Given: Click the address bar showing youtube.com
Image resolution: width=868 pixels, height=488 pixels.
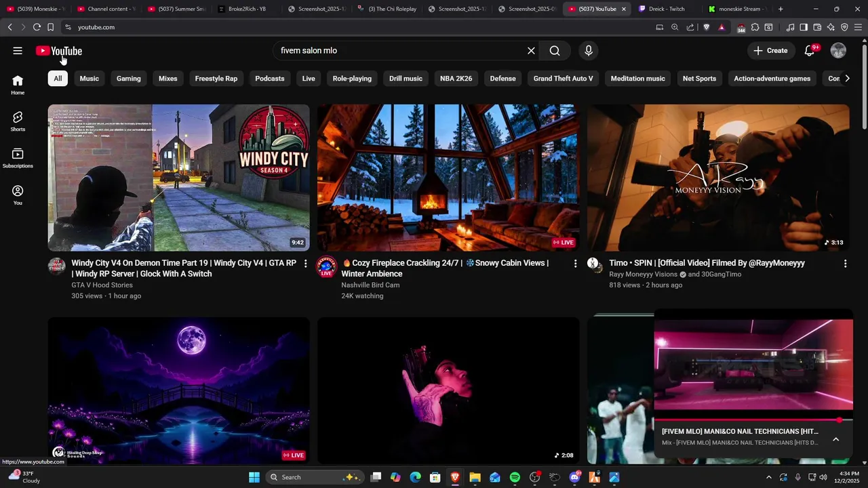Looking at the screenshot, I should [359, 27].
